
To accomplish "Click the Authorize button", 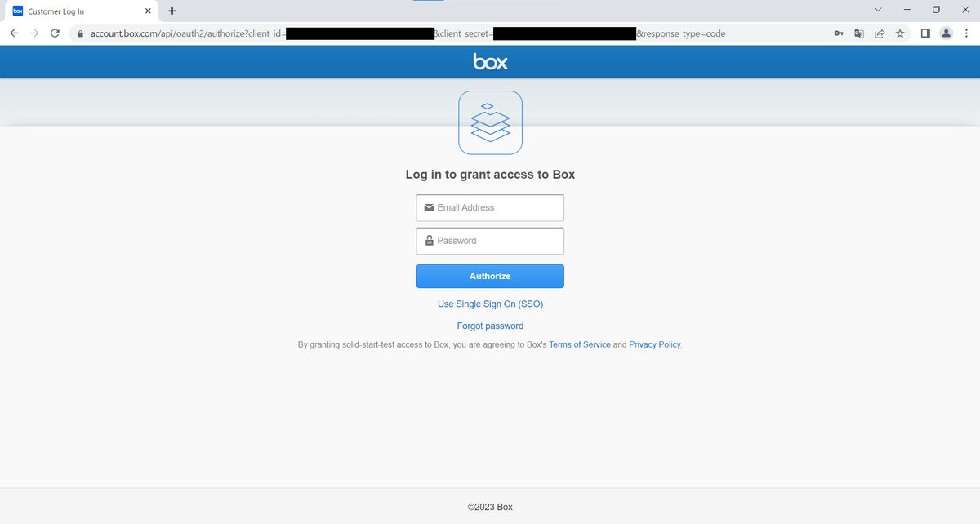I will 490,276.
